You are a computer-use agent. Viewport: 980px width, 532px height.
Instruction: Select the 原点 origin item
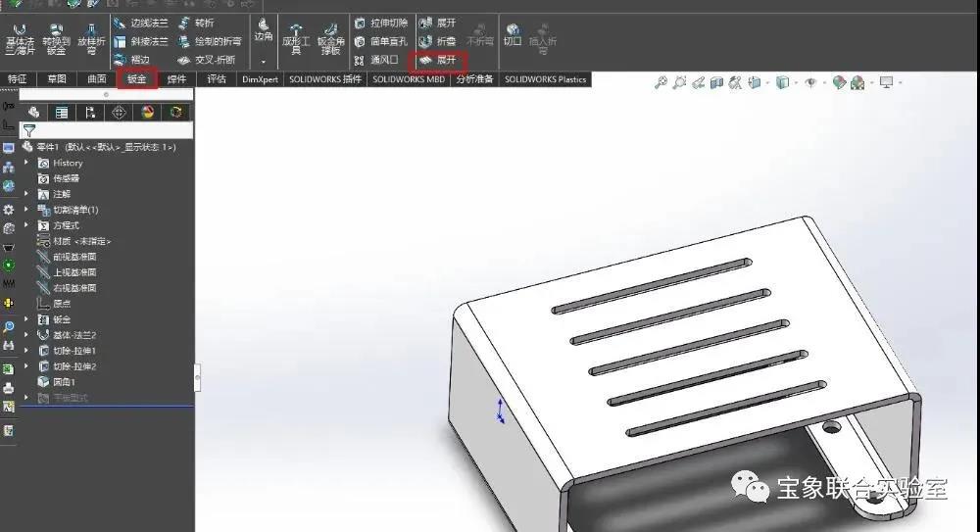54,303
